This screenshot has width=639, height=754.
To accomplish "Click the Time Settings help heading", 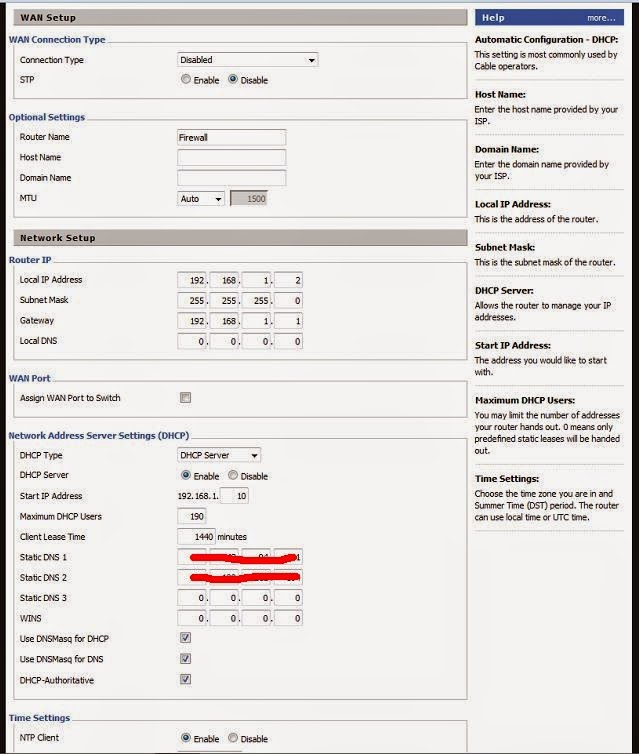I will [507, 479].
